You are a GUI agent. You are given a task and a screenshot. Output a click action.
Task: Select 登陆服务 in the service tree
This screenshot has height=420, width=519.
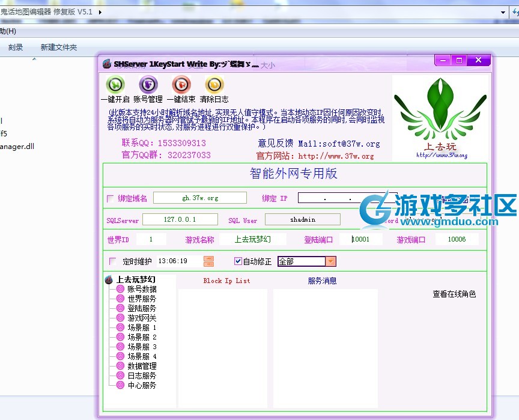pyautogui.click(x=142, y=308)
